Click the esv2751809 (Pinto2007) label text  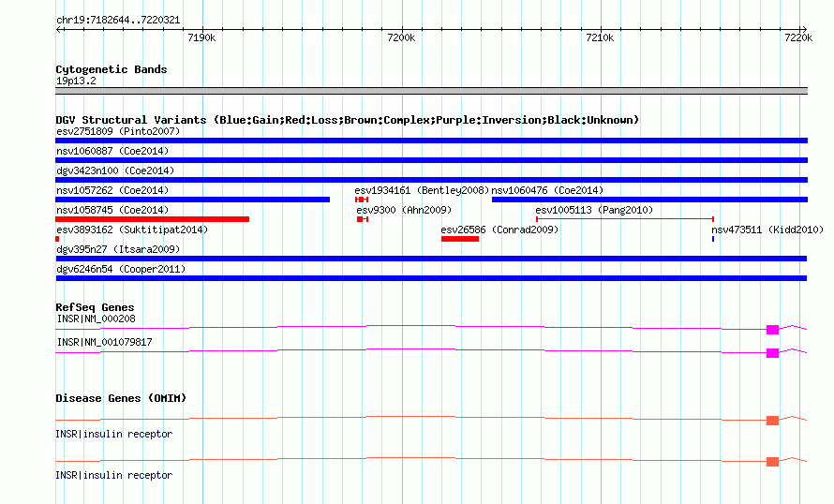point(118,131)
